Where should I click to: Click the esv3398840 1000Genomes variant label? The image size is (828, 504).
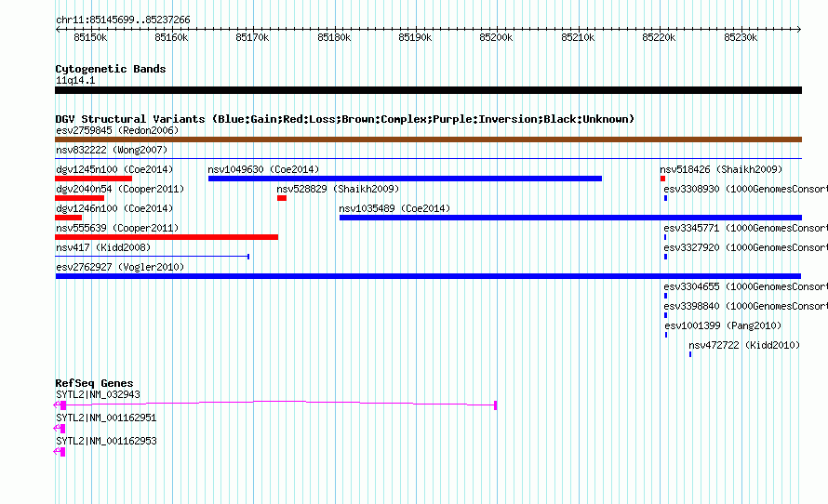[x=745, y=306]
